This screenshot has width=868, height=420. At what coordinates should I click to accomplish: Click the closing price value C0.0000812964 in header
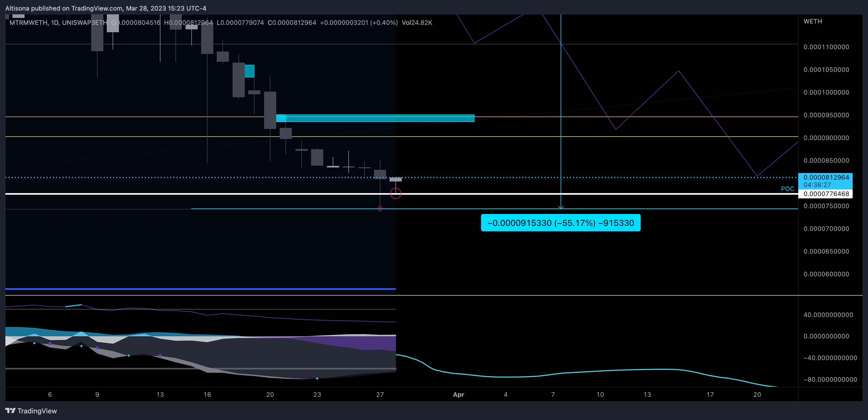[292, 22]
